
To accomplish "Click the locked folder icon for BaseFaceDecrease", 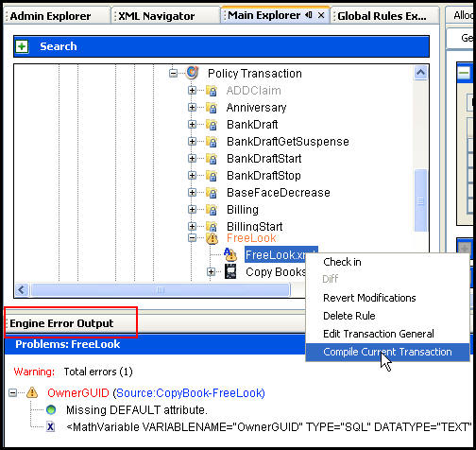I will (212, 193).
